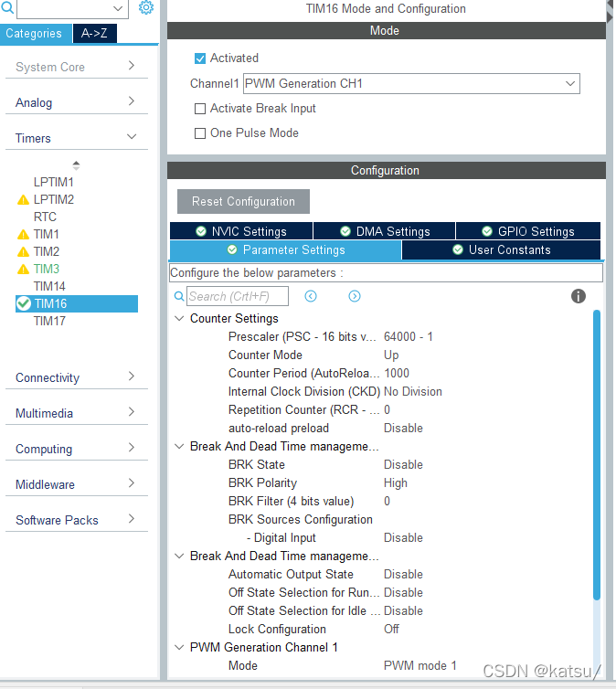
Task: Click the Internal Clock Division value No Division
Action: click(413, 391)
